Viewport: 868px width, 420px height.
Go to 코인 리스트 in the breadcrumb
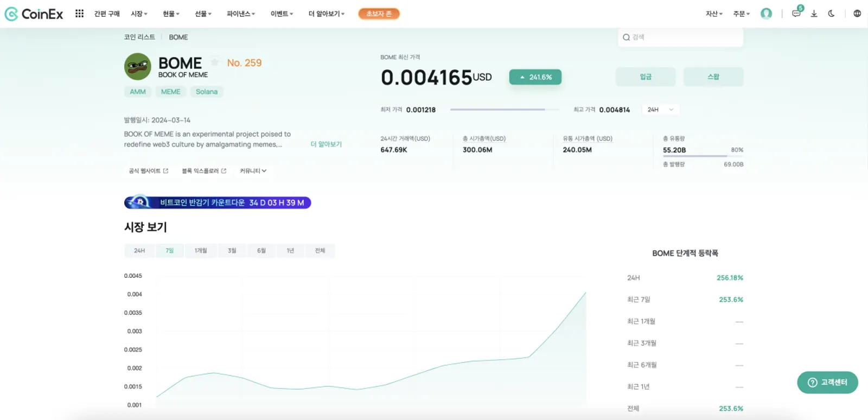139,37
